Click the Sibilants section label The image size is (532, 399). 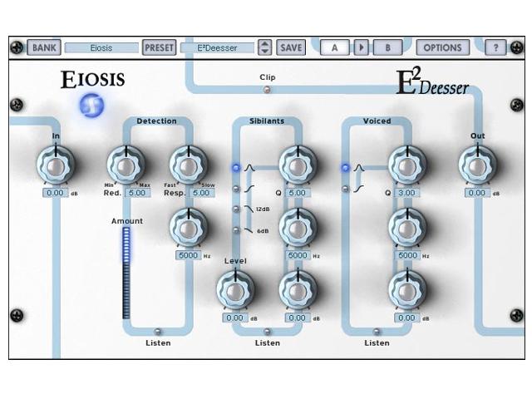tap(267, 121)
